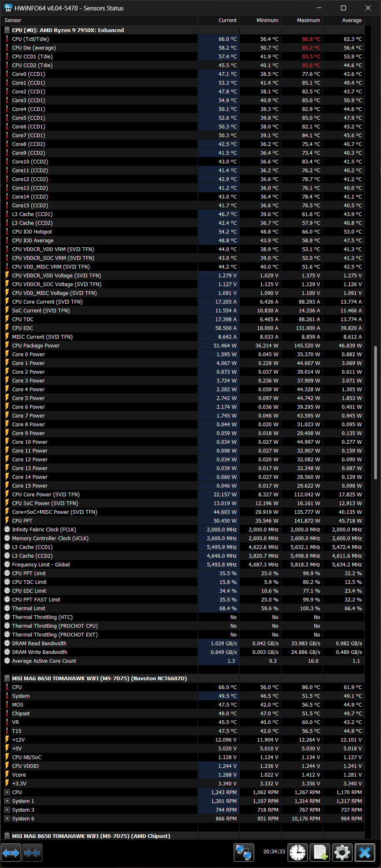Select the CPU VDDCR_VDD Voltage (SVI3 TFN) row
The width and height of the screenshot is (381, 868).
pyautogui.click(x=183, y=275)
